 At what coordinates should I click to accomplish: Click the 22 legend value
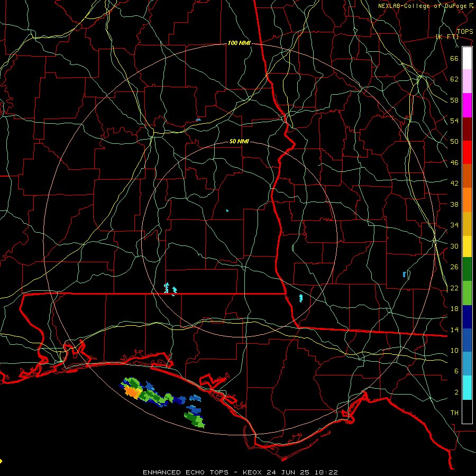[454, 288]
